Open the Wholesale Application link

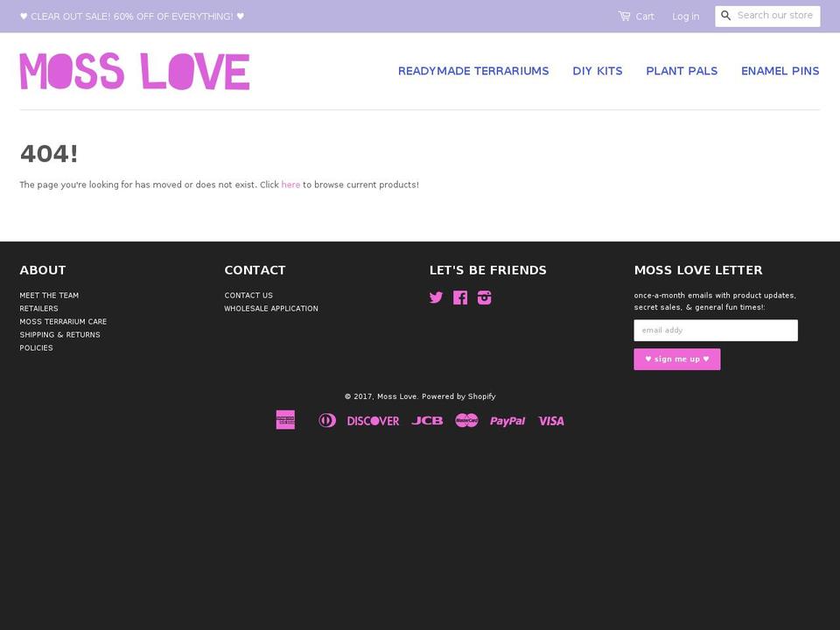coord(271,309)
